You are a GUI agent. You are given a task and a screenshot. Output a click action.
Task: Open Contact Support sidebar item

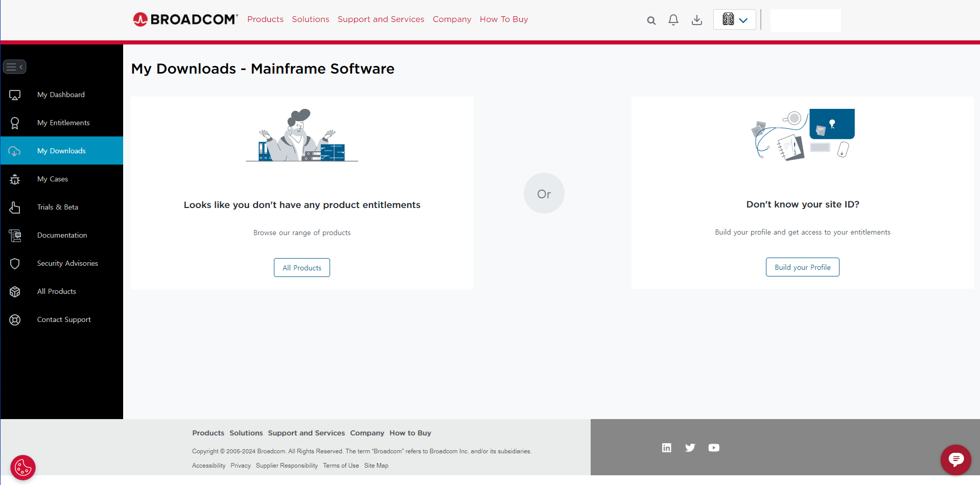(x=62, y=319)
